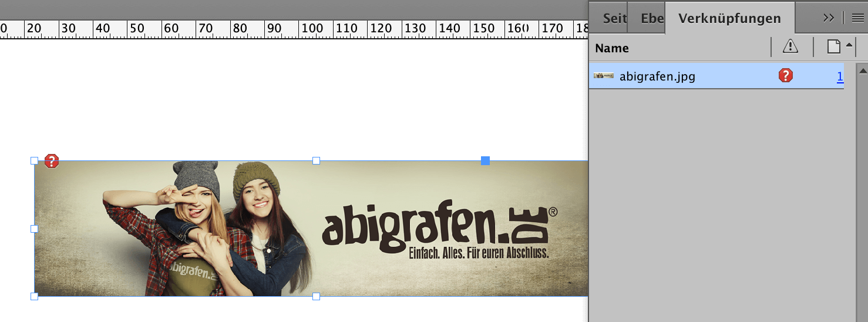Select the abigrafen.jpg link row
Image resolution: width=868 pixels, height=322 pixels.
[716, 76]
